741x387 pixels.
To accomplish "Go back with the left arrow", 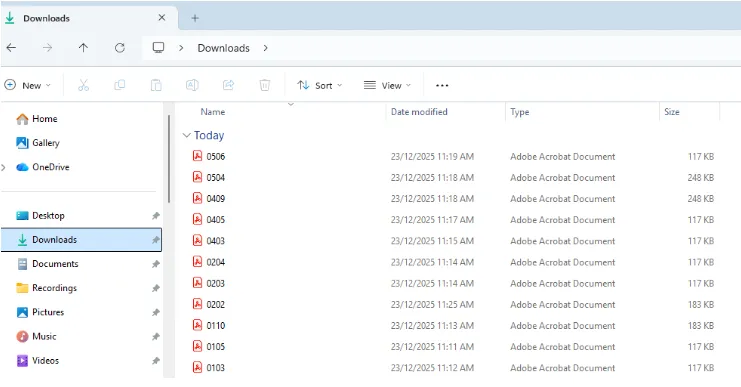I will tap(11, 48).
